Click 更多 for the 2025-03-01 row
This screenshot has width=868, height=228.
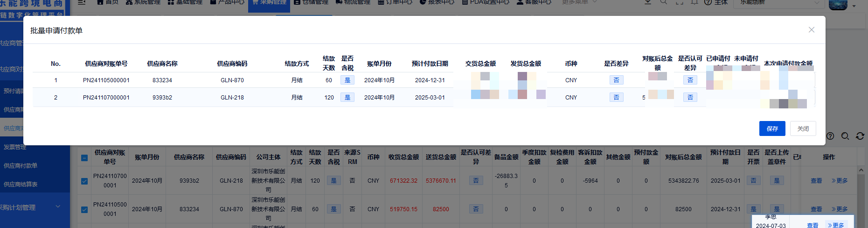(x=840, y=181)
